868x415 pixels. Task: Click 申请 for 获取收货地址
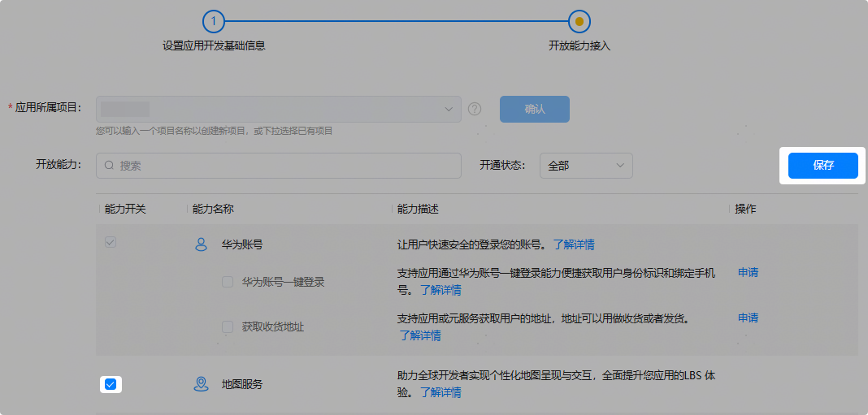coord(748,318)
